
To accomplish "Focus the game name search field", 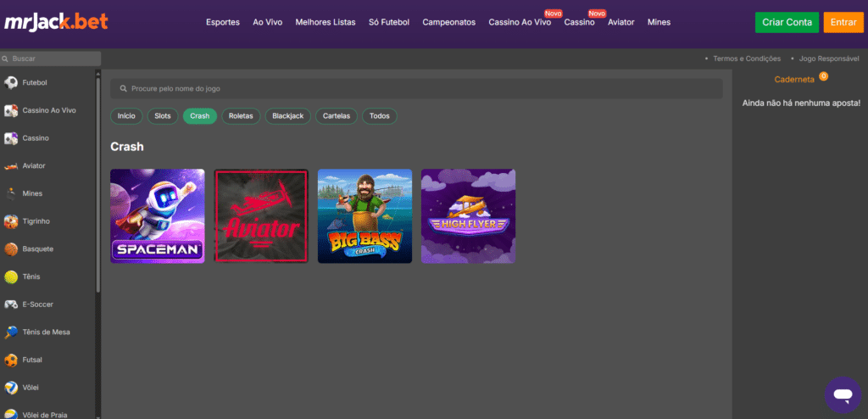I will (x=416, y=89).
